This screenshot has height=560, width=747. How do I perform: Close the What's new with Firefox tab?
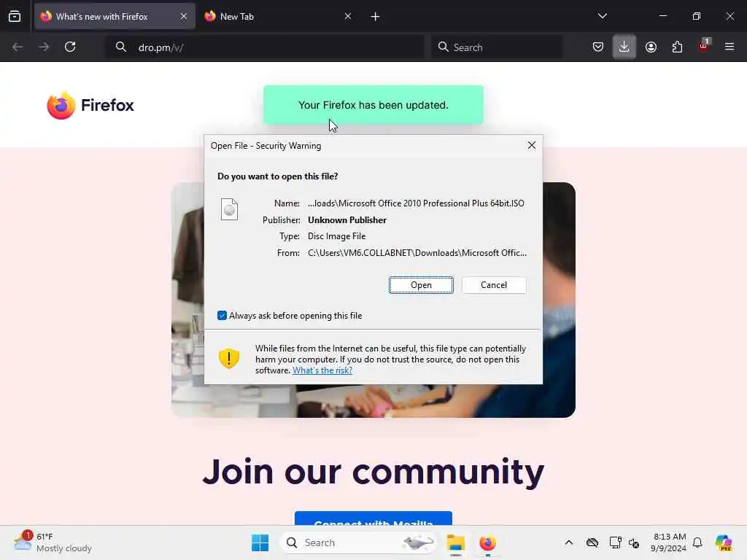(x=183, y=16)
